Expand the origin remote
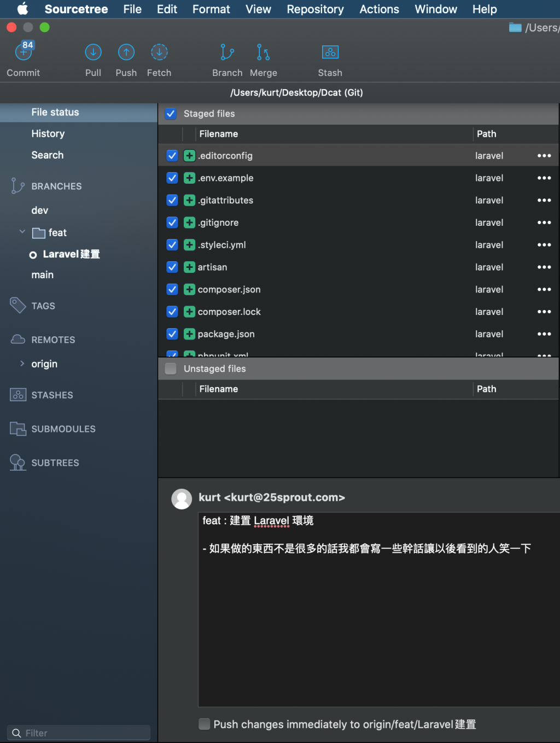560x743 pixels. coord(22,364)
